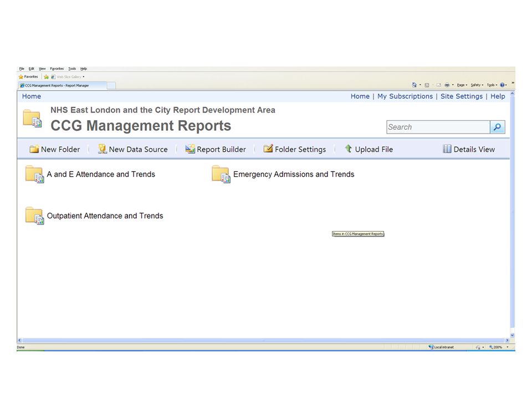This screenshot has height=399, width=532.
Task: Click the Help link in page header
Action: [498, 96]
